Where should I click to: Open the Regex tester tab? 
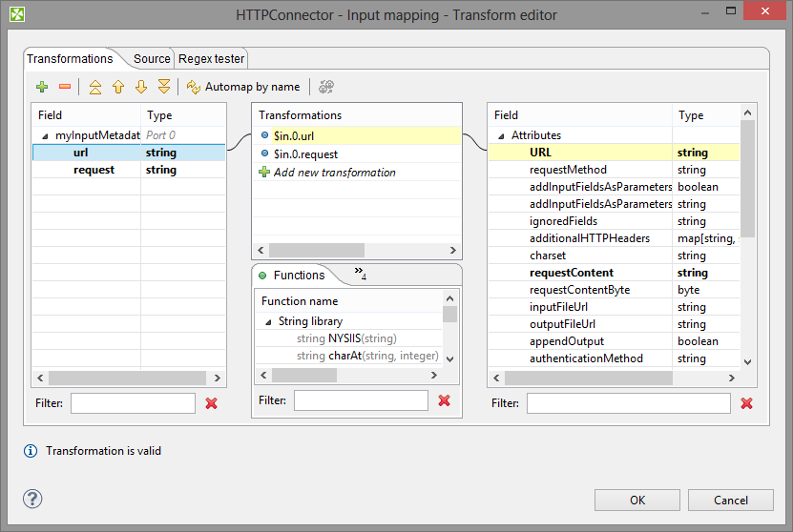point(212,59)
